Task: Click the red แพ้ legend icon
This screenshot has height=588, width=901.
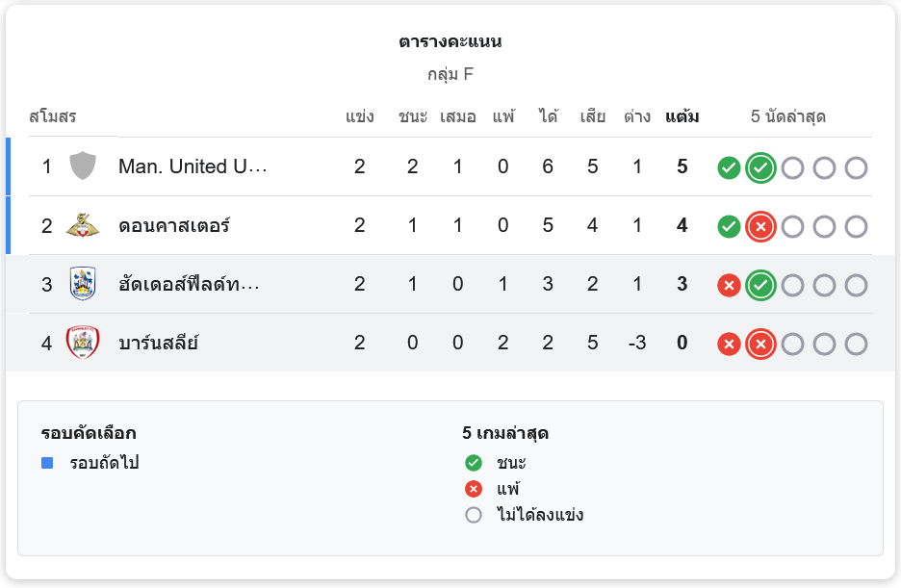Action: 473,489
